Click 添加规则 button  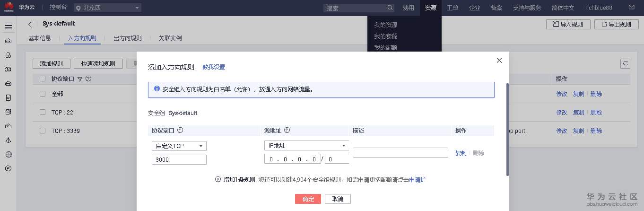click(52, 63)
